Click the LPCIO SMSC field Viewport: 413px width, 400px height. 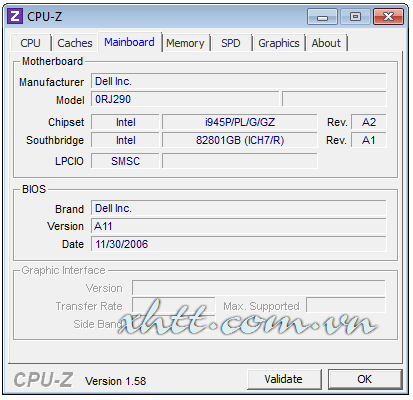125,161
